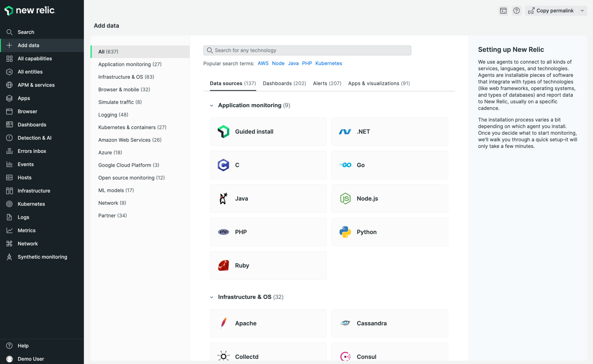Open Synthetic monitoring from sidebar
Viewport: 593px width, 364px height.
42,257
